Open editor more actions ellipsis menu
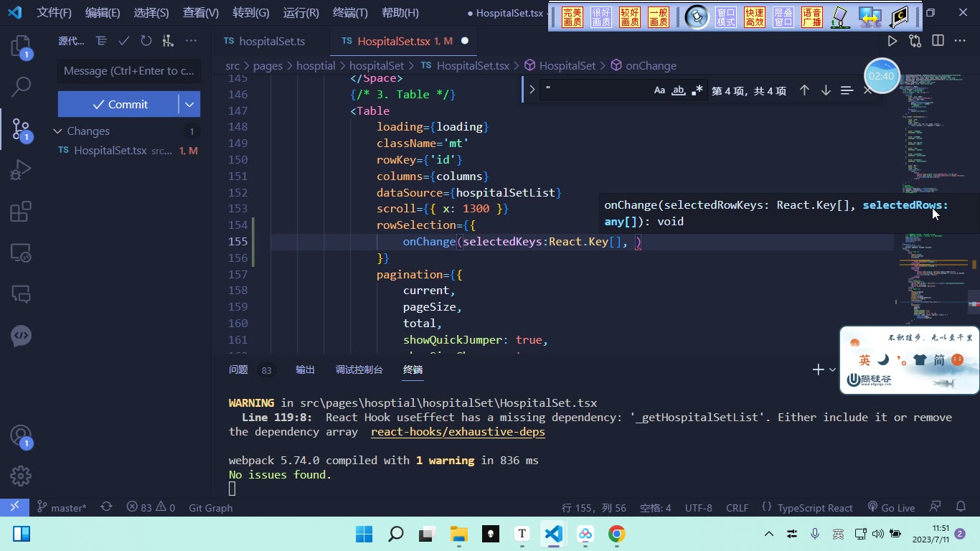Image resolution: width=980 pixels, height=551 pixels. 960,41
